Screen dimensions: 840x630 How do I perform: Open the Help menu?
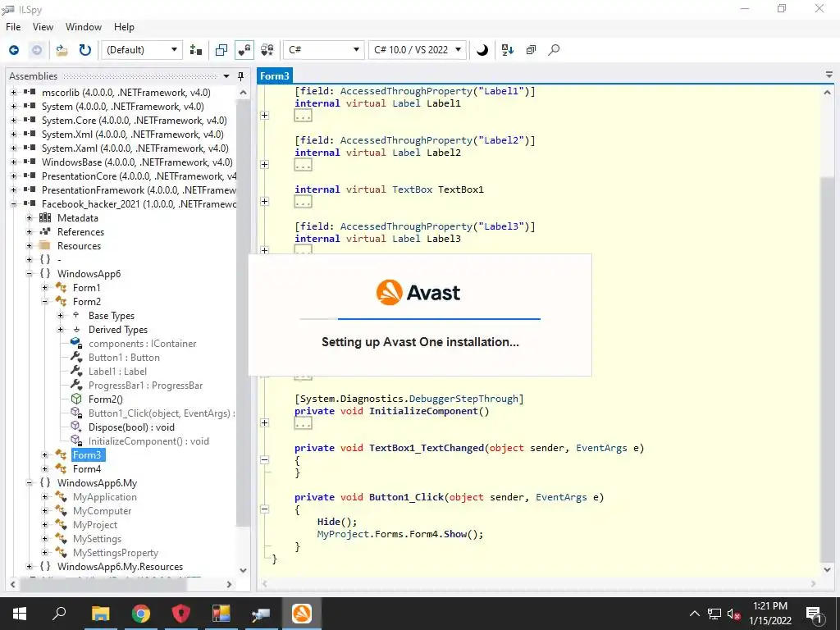[x=124, y=27]
